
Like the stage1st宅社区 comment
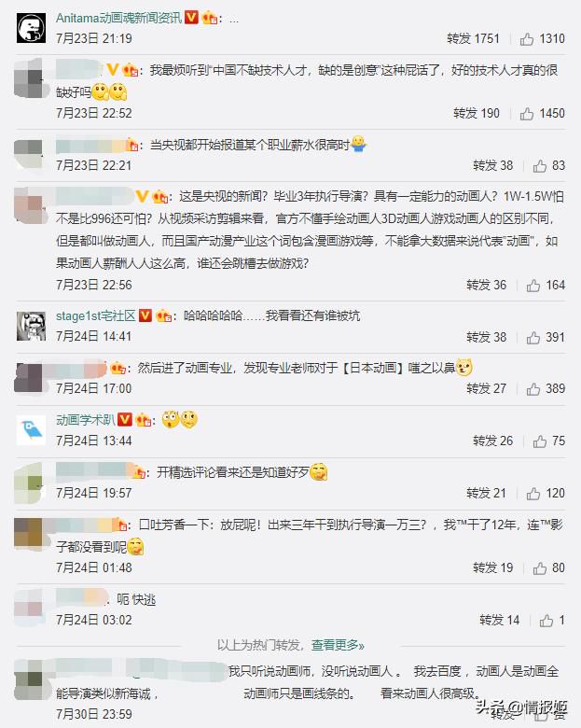pos(533,338)
